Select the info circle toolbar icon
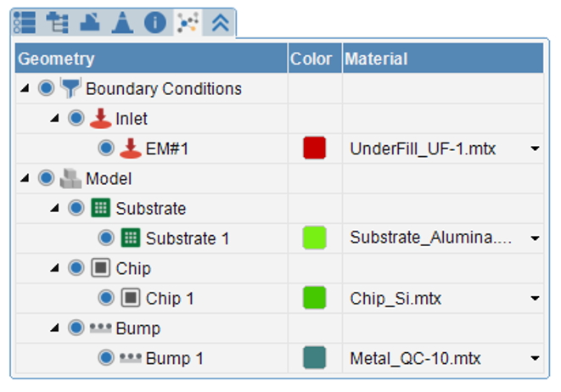The image size is (561, 392). [155, 23]
